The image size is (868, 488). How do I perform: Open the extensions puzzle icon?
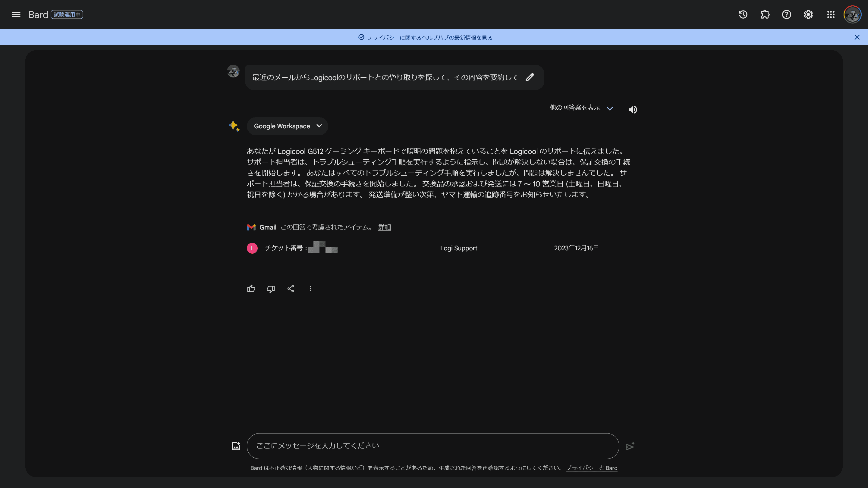click(765, 14)
